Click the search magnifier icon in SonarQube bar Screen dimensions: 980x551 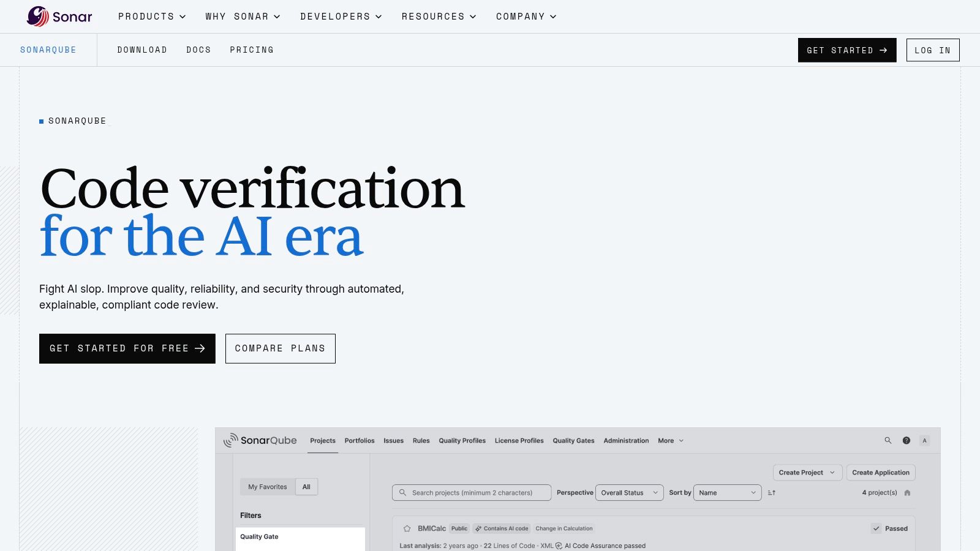(888, 440)
